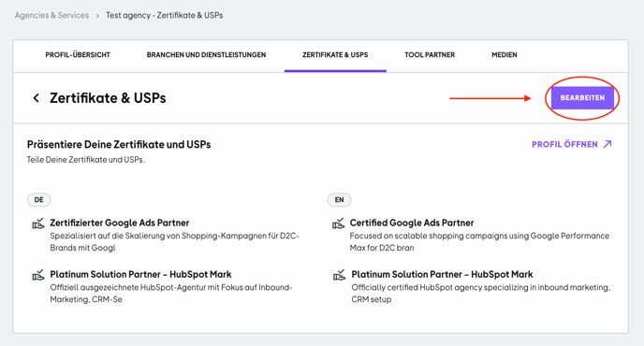
Task: Click the Zertifikate & USPs page heading
Action: pyautogui.click(x=108, y=98)
